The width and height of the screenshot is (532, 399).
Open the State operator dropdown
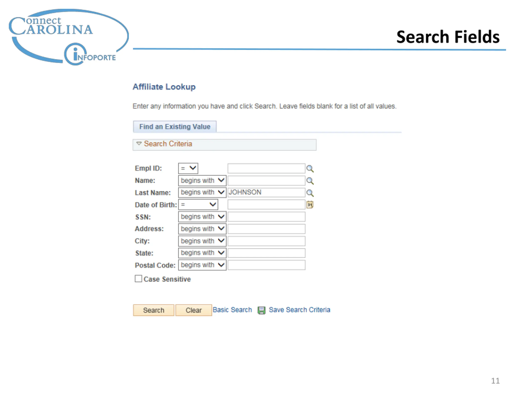202,253
